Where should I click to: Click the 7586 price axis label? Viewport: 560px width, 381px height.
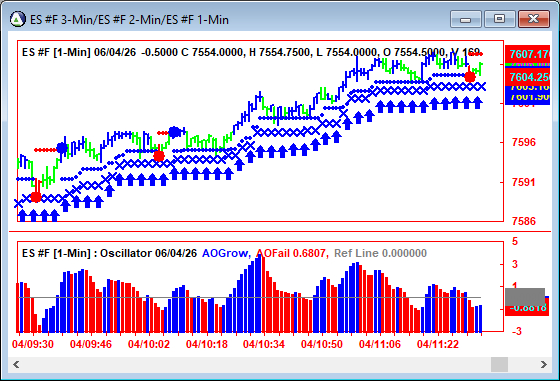point(524,221)
